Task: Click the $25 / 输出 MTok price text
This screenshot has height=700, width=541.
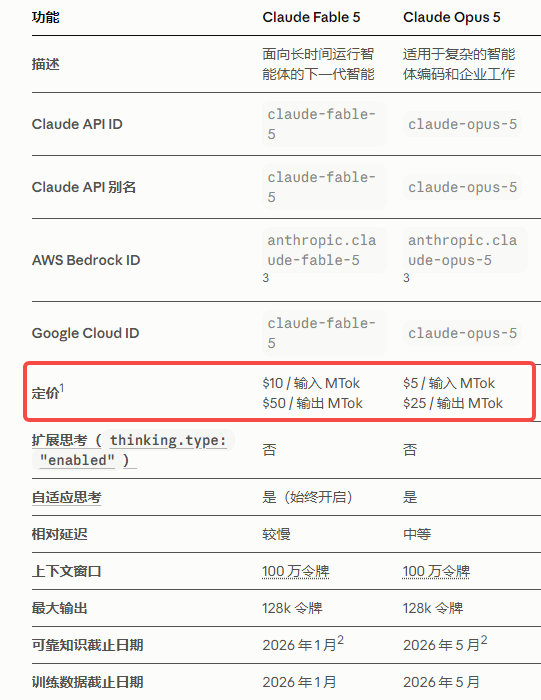Action: coord(453,403)
